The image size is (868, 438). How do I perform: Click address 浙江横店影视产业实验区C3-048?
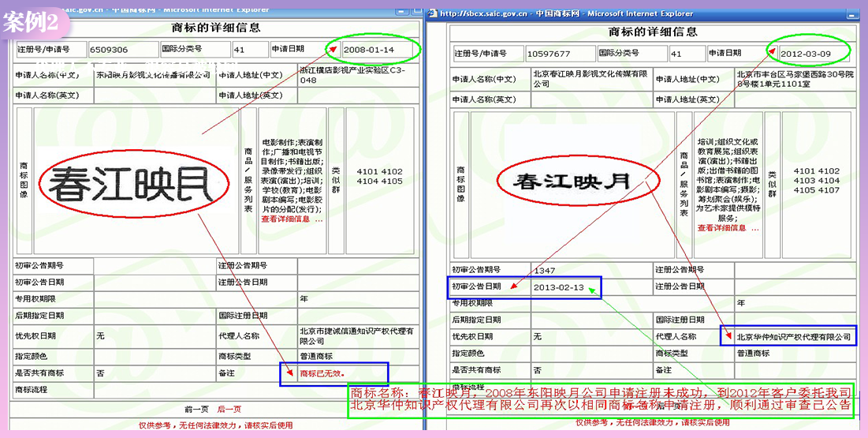[x=352, y=75]
